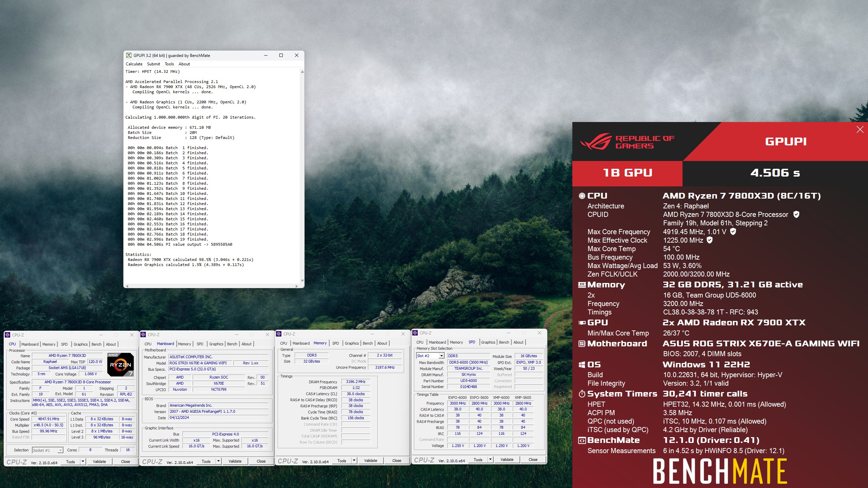The height and width of the screenshot is (488, 868).
Task: Click the DRAM Frequency value 3196.2 MHz
Action: coord(356,382)
